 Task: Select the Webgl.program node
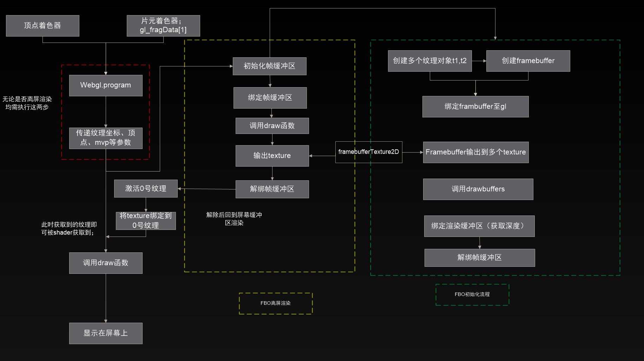105,85
